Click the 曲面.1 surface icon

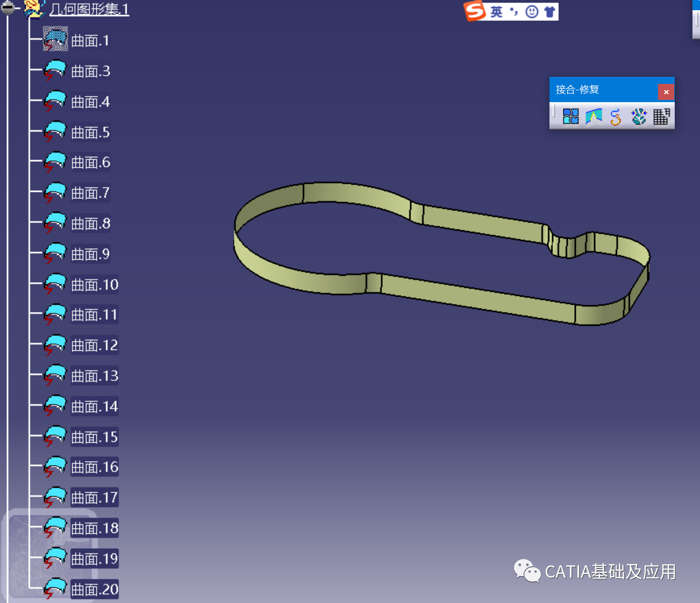55,40
